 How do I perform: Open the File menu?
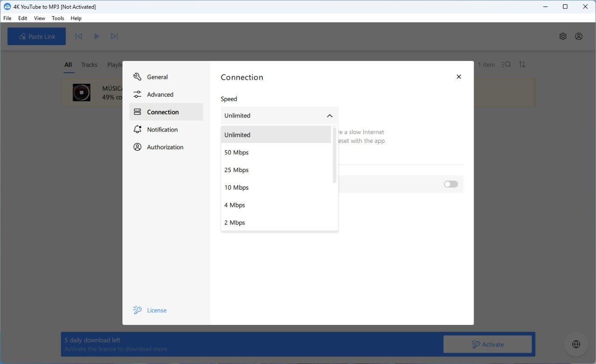[x=7, y=18]
